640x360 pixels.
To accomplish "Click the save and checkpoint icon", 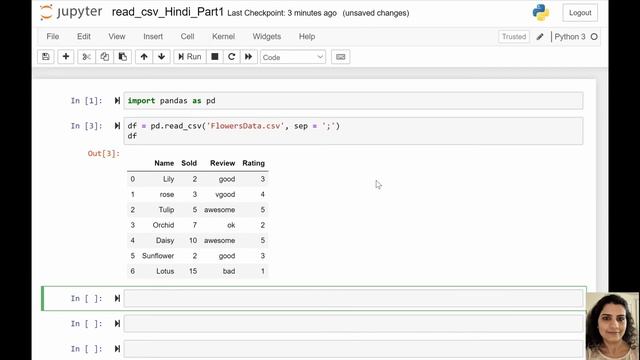I will pyautogui.click(x=46, y=57).
